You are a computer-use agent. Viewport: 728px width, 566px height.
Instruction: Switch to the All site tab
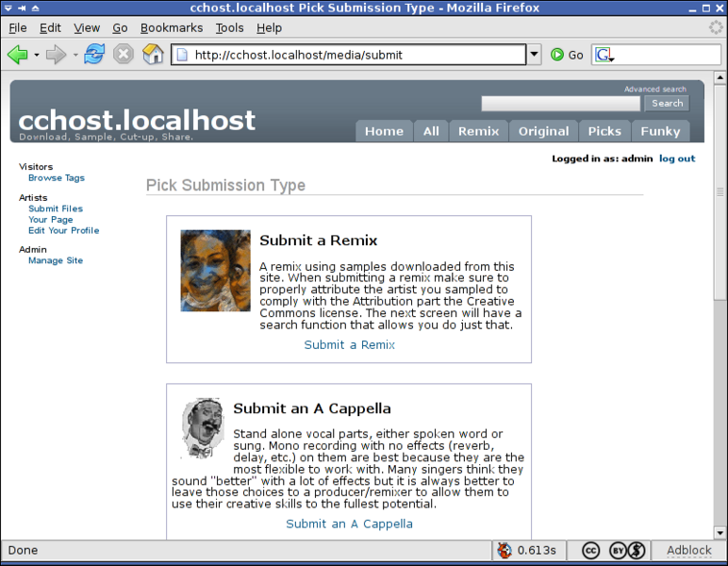point(431,131)
